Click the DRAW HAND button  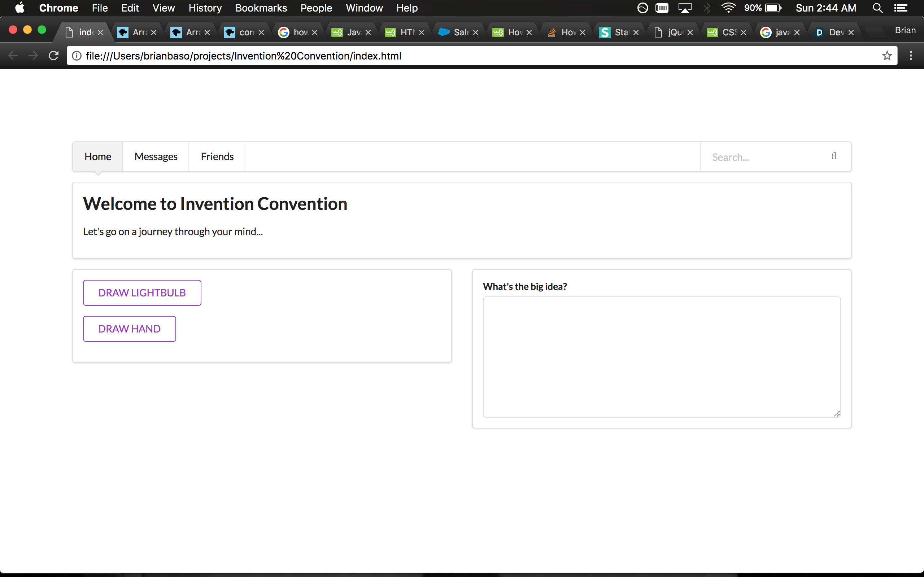pyautogui.click(x=130, y=329)
